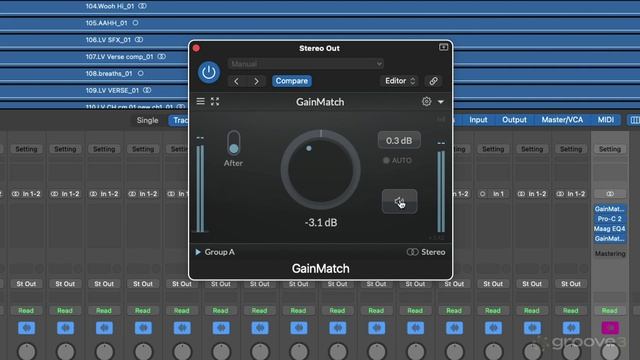Select track 108.breaths_01
Image resolution: width=640 pixels, height=360 pixels.
[x=109, y=73]
